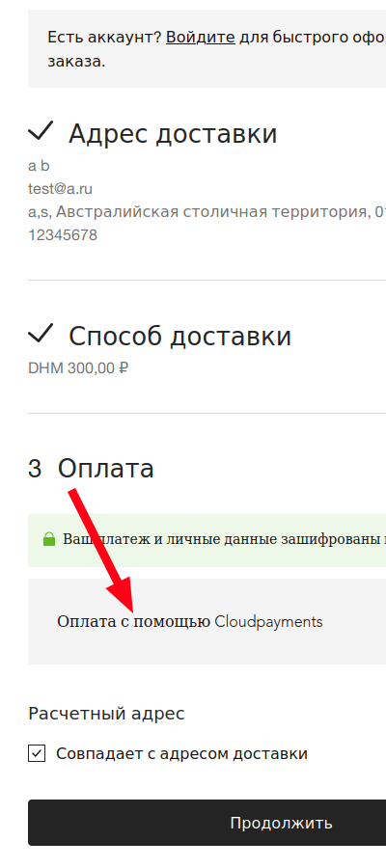Viewport: 386px width, 868px height.
Task: Choose Оплата с помощью Cloudpayments option
Action: 207,622
